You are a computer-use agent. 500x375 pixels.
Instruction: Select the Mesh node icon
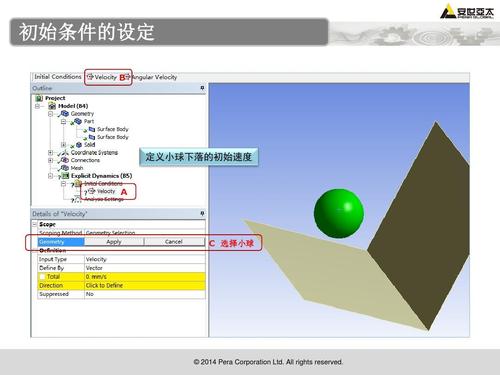pos(65,168)
